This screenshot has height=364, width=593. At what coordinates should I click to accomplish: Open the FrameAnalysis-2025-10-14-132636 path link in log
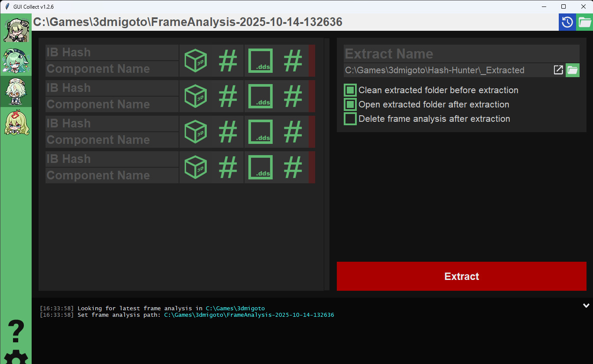pyautogui.click(x=249, y=315)
